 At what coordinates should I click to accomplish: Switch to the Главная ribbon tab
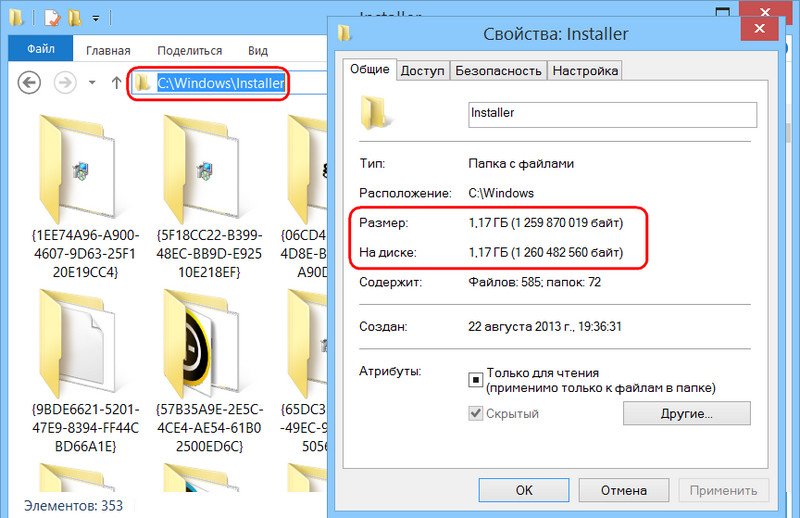pos(108,51)
